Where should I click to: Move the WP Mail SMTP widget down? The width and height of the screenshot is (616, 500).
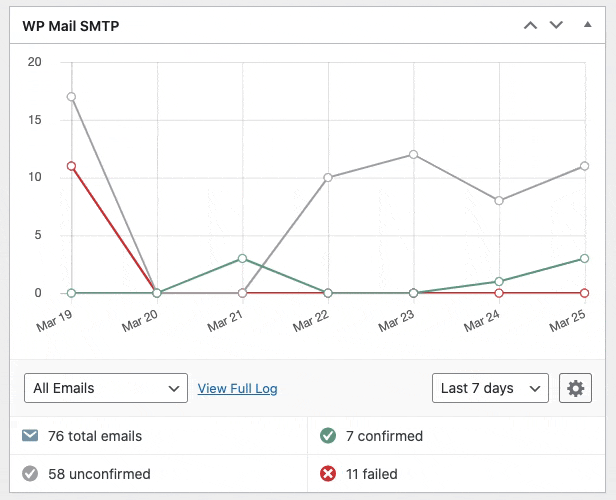pos(557,25)
